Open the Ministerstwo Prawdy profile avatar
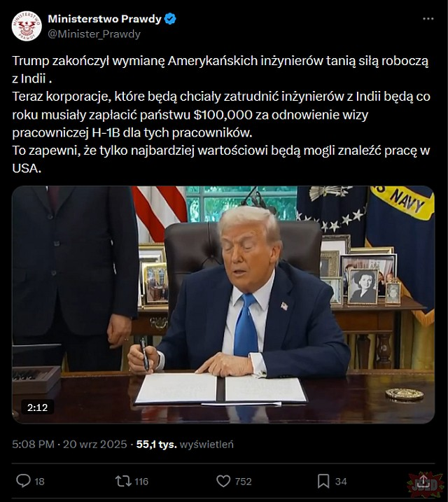This screenshot has height=502, width=448. [27, 26]
